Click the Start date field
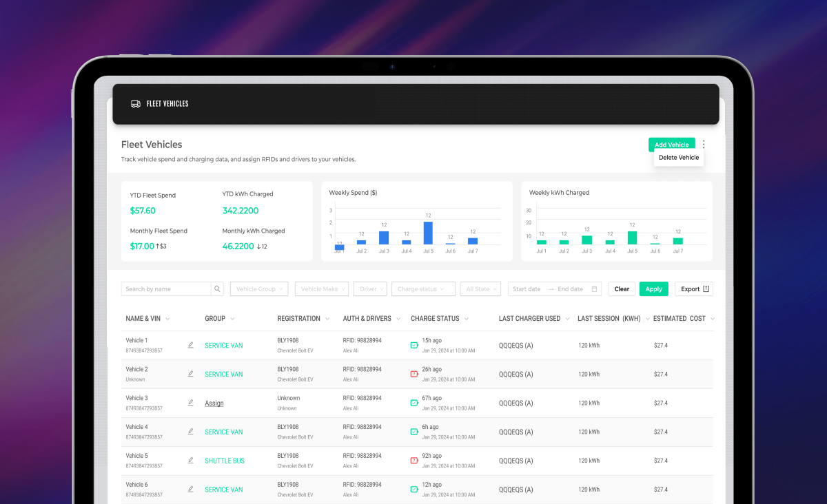The height and width of the screenshot is (504, 827). pyautogui.click(x=527, y=289)
